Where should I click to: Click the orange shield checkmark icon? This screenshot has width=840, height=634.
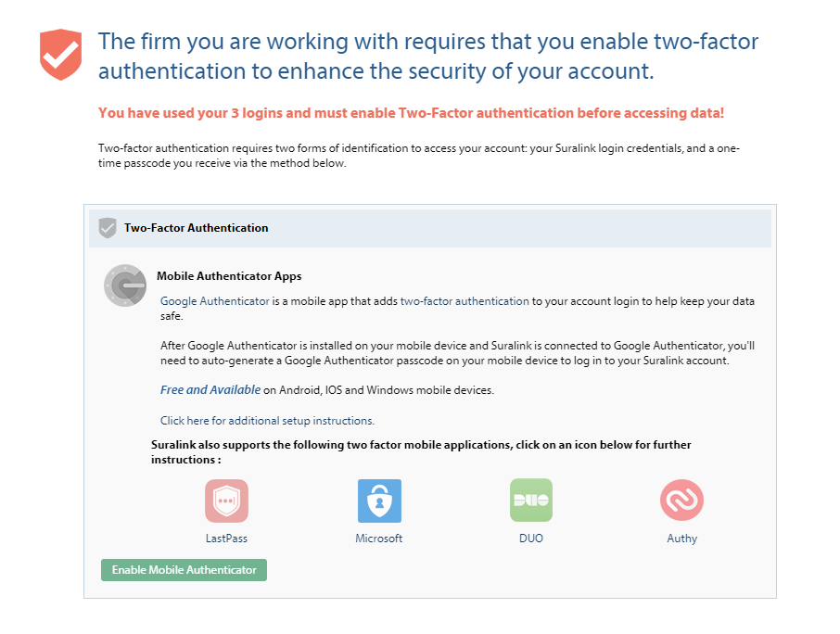[x=60, y=55]
